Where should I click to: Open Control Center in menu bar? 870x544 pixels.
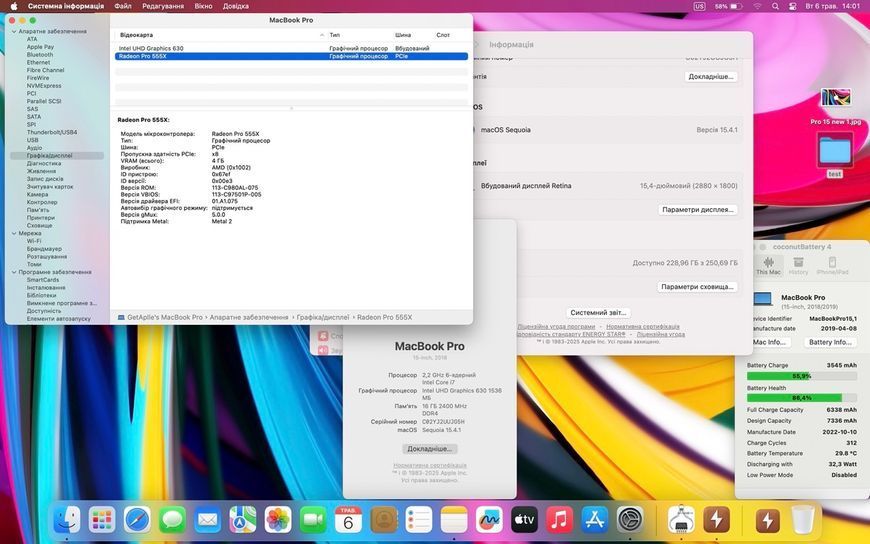pos(792,6)
